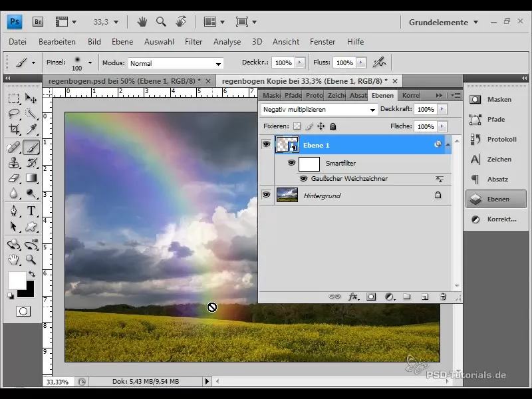The width and height of the screenshot is (532, 399).
Task: Toggle lock transparent pixels
Action: pos(297,126)
